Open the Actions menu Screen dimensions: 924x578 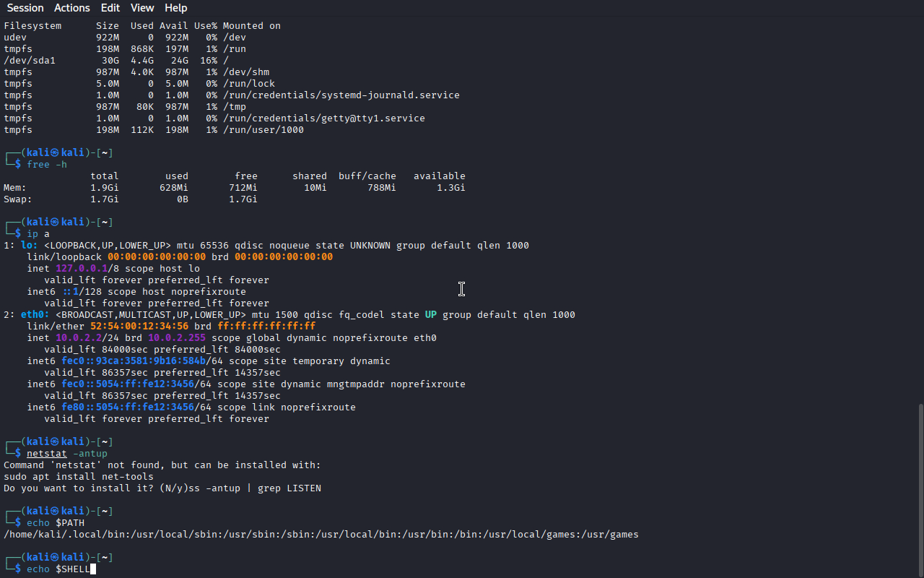coord(72,8)
